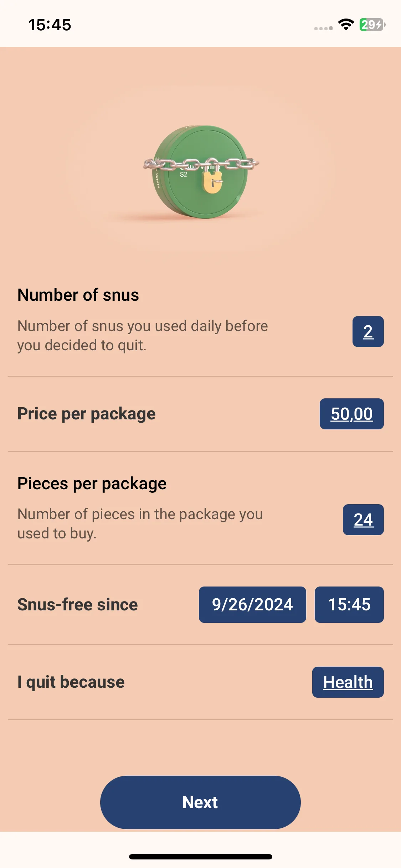The height and width of the screenshot is (868, 401).
Task: Tap the 15:45 clock in status bar
Action: tap(50, 25)
